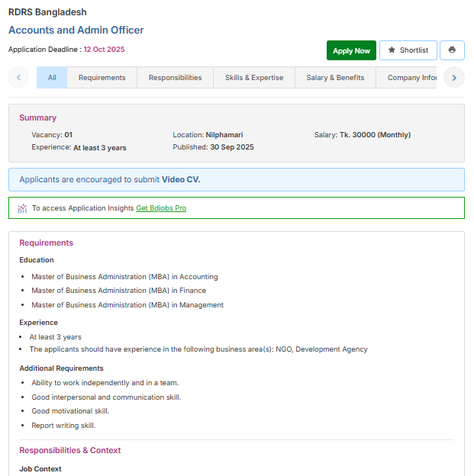Click the Responsibilities & Context heading

[69, 451]
